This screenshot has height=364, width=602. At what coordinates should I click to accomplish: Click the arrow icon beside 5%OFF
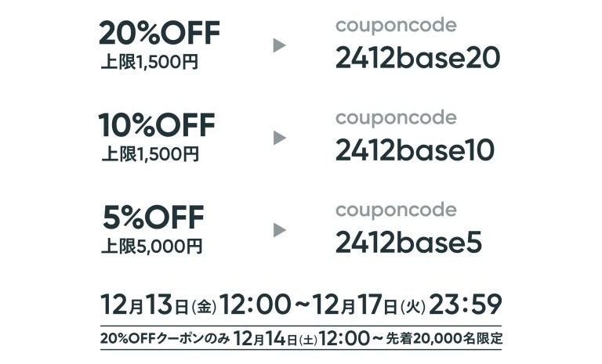coord(280,230)
